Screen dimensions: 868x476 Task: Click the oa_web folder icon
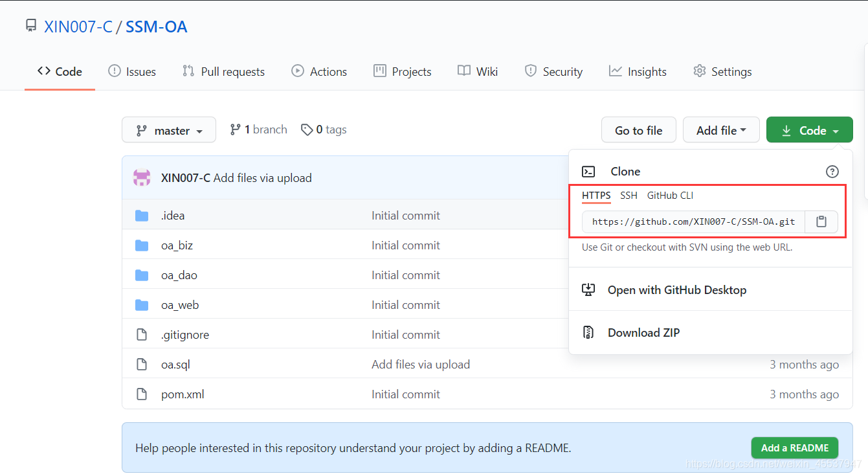point(142,305)
